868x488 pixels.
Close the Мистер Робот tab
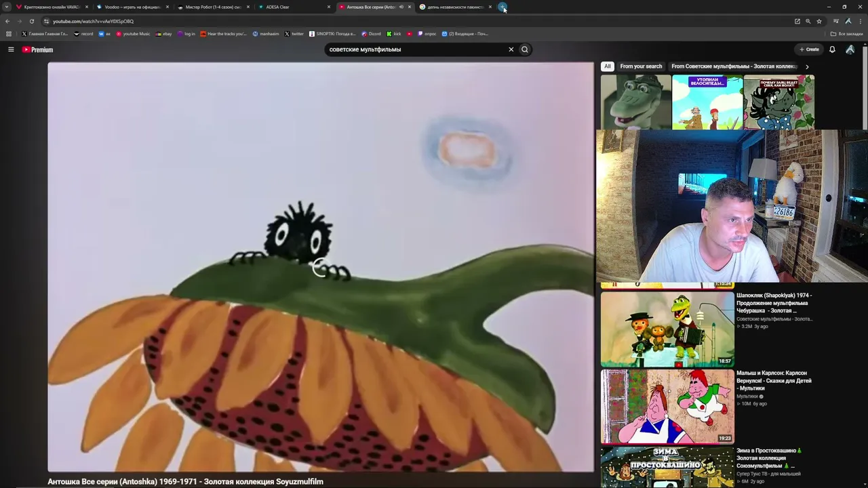(248, 7)
